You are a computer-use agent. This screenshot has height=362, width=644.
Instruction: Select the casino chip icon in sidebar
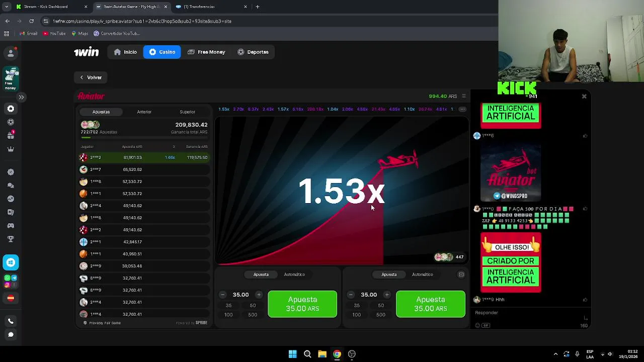click(x=11, y=109)
